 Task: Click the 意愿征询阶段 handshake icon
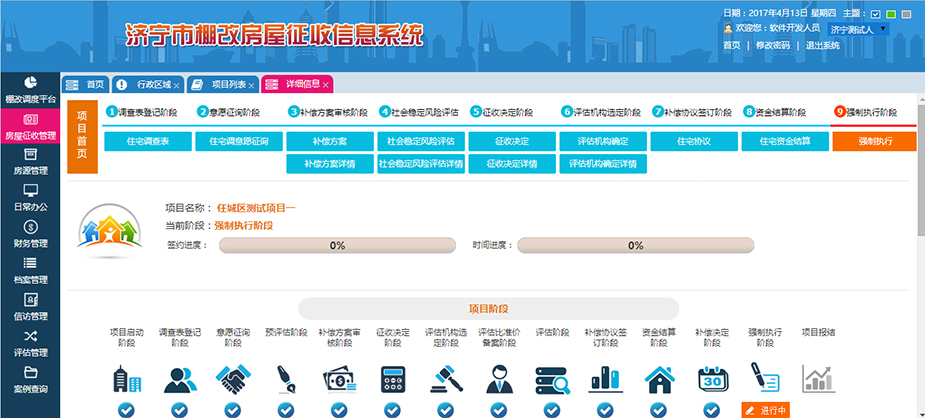tap(232, 380)
